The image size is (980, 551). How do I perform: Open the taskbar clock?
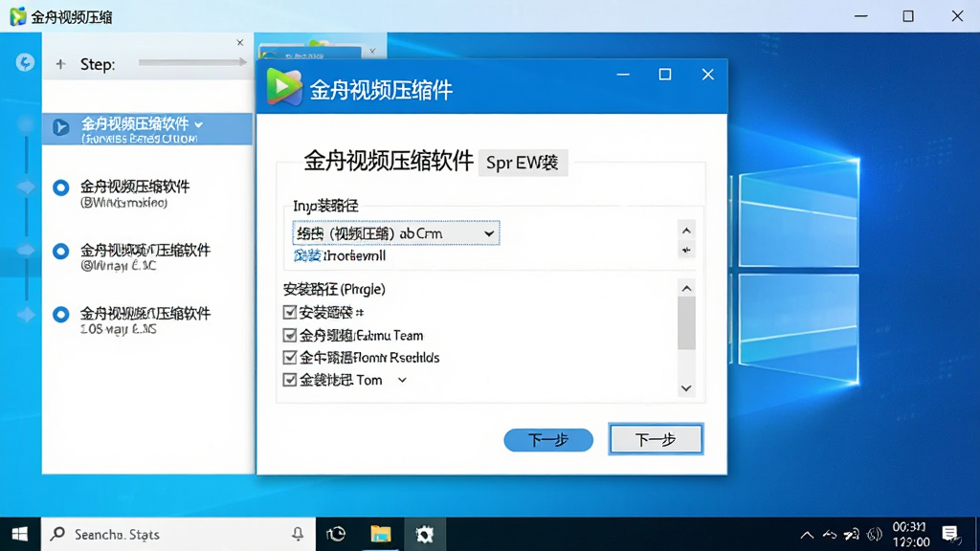coord(911,534)
